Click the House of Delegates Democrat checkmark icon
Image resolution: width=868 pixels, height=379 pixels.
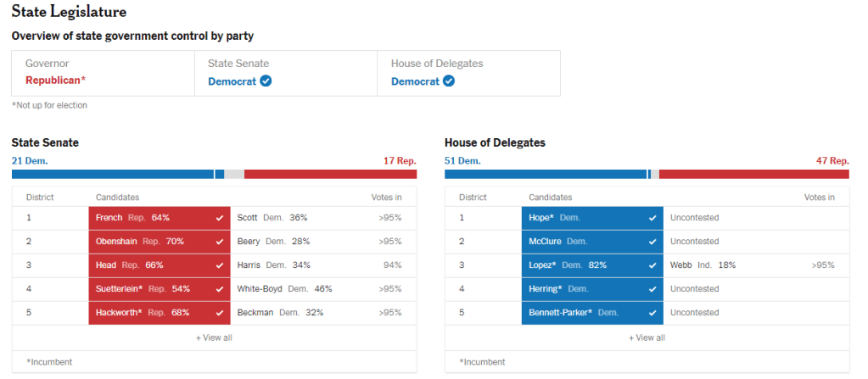tap(449, 81)
